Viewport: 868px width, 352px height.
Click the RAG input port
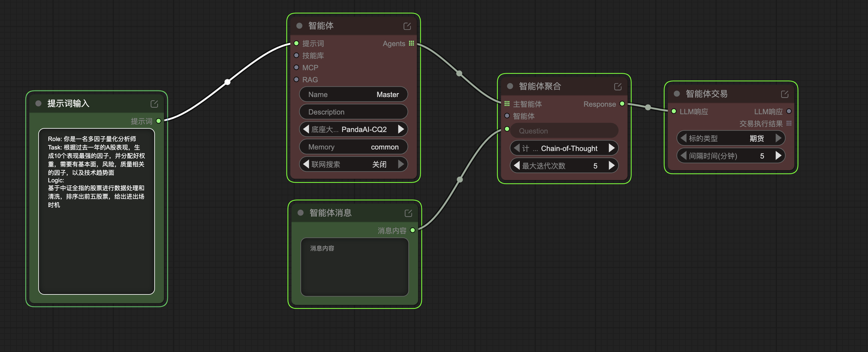pyautogui.click(x=296, y=80)
